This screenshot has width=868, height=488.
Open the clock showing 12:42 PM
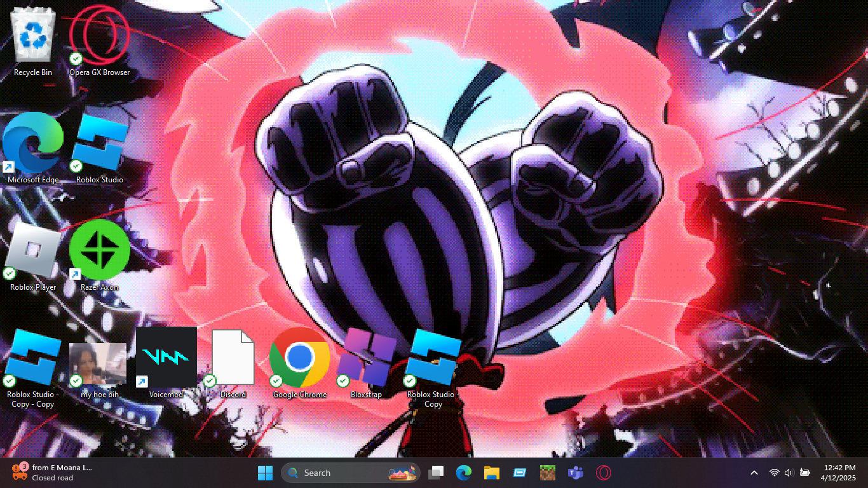click(x=839, y=473)
